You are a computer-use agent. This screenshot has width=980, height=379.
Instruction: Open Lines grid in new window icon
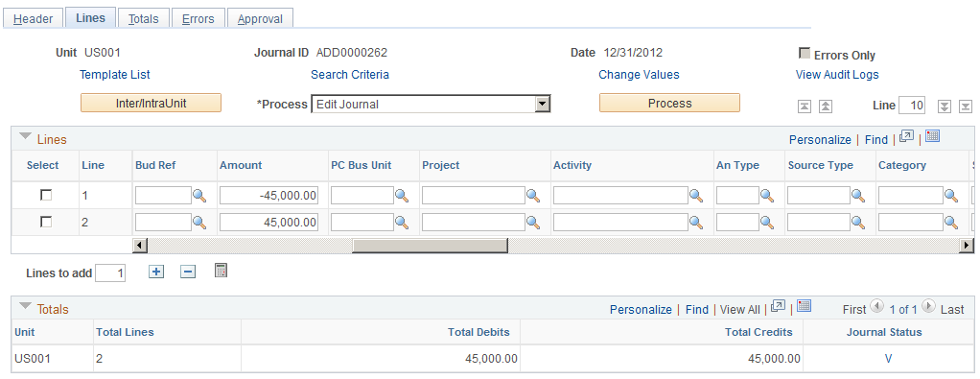pyautogui.click(x=906, y=137)
